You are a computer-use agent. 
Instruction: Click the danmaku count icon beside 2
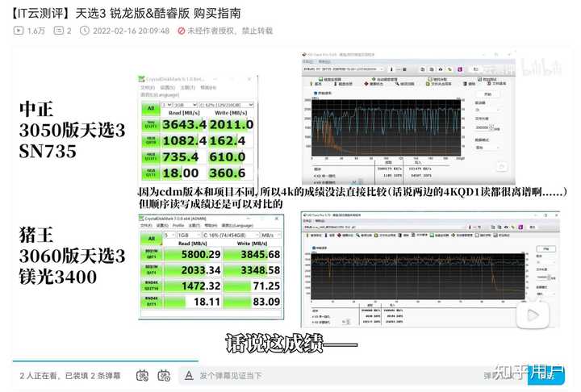59,31
